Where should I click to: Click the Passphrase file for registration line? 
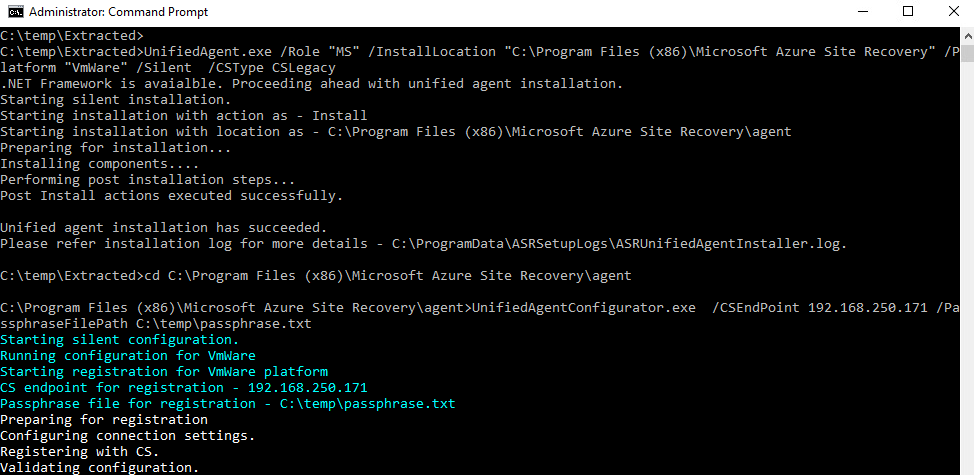pyautogui.click(x=228, y=404)
